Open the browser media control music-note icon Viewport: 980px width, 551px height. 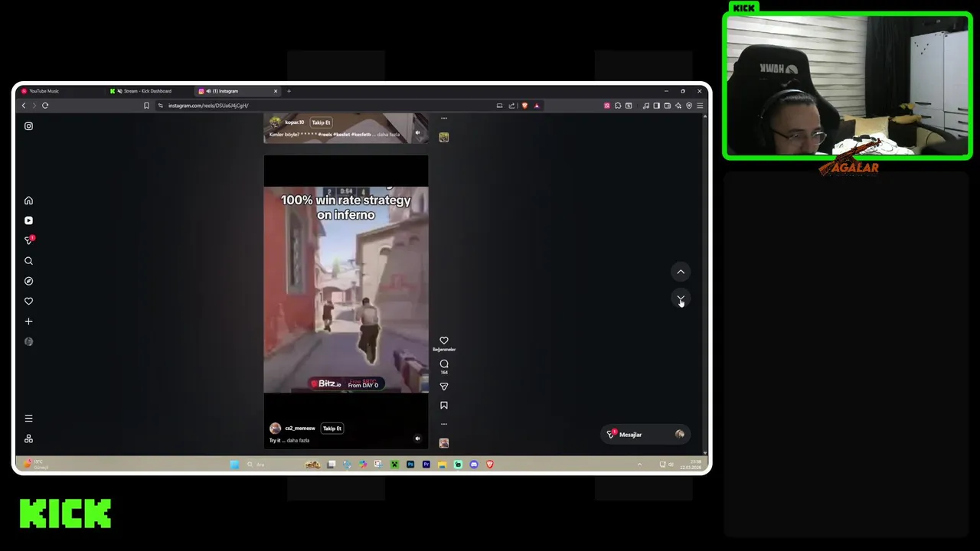pyautogui.click(x=646, y=106)
